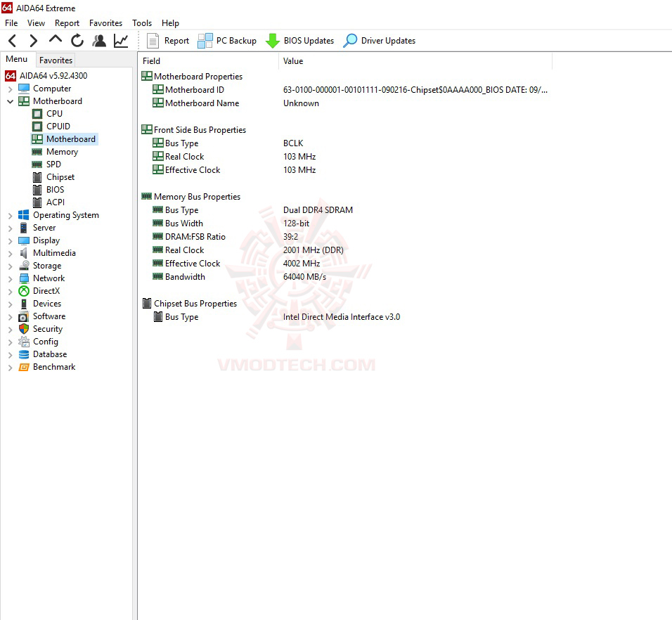Sort by the Value column header
This screenshot has height=620, width=672.
click(x=415, y=61)
